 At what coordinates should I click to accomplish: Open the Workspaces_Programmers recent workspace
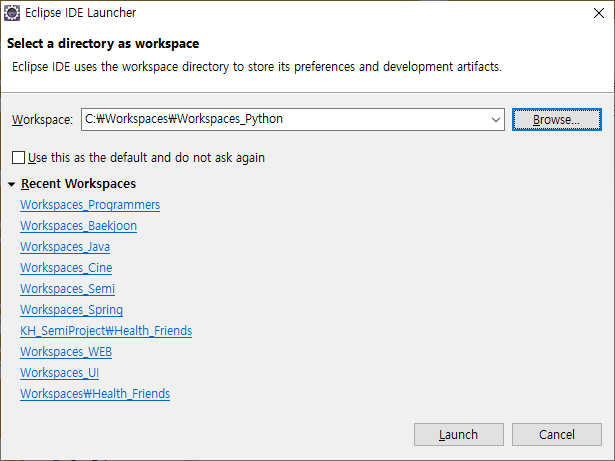[90, 205]
